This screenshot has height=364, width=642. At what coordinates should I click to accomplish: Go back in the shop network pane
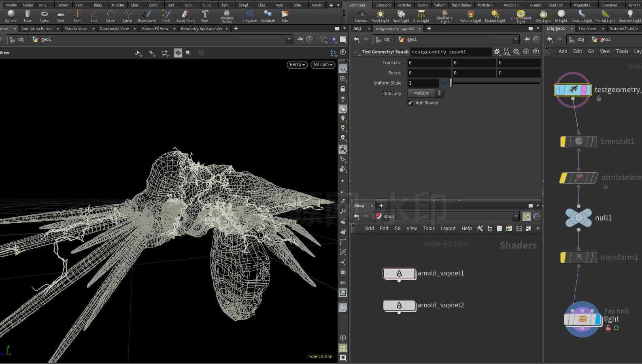click(x=356, y=216)
